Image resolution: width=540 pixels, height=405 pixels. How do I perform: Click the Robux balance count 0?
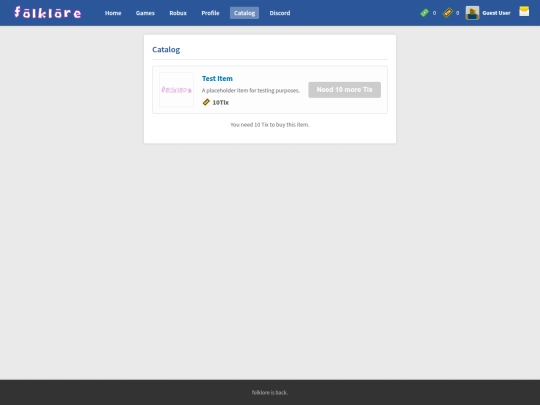[434, 13]
